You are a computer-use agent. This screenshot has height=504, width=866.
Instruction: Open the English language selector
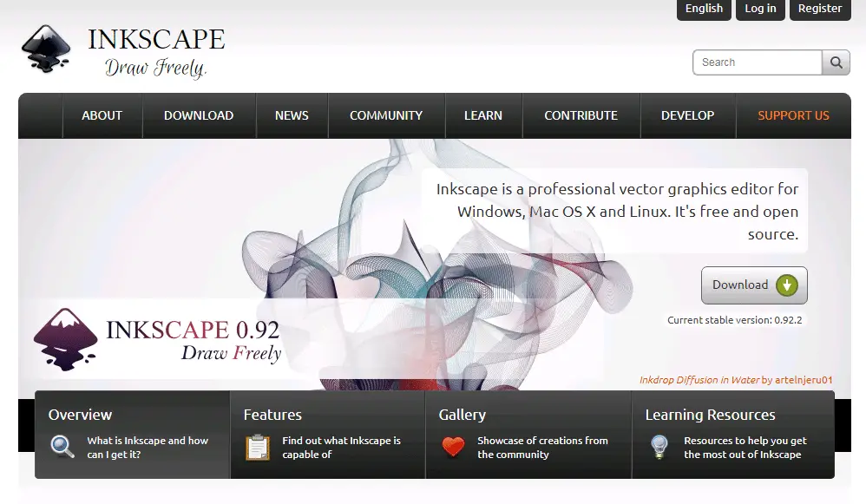[704, 9]
